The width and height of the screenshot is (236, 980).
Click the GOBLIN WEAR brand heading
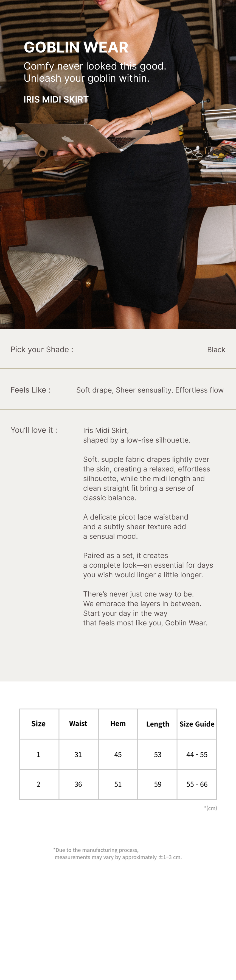click(x=76, y=48)
